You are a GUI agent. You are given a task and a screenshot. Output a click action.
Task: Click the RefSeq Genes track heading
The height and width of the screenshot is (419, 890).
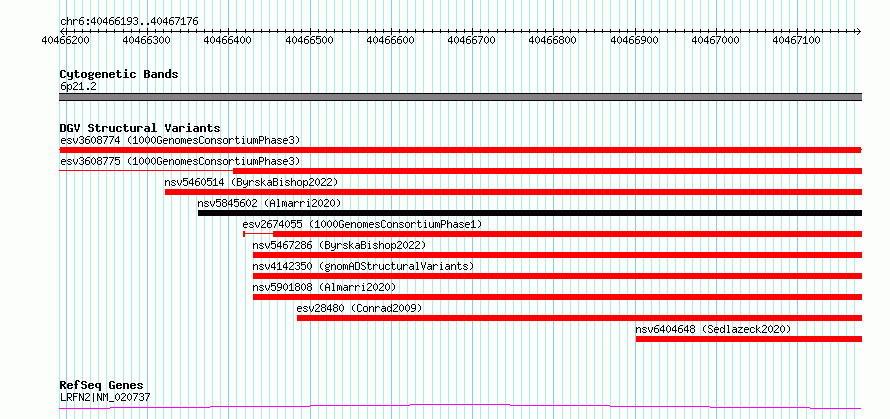tap(102, 386)
